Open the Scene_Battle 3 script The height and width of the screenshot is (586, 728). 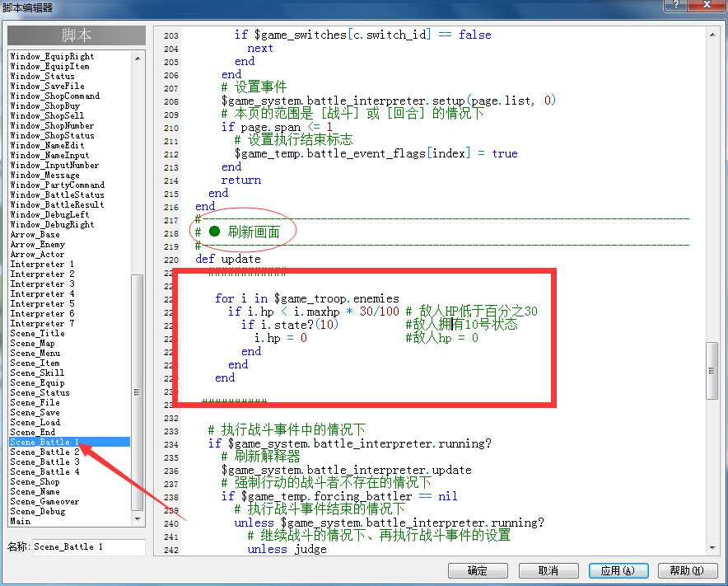point(70,462)
